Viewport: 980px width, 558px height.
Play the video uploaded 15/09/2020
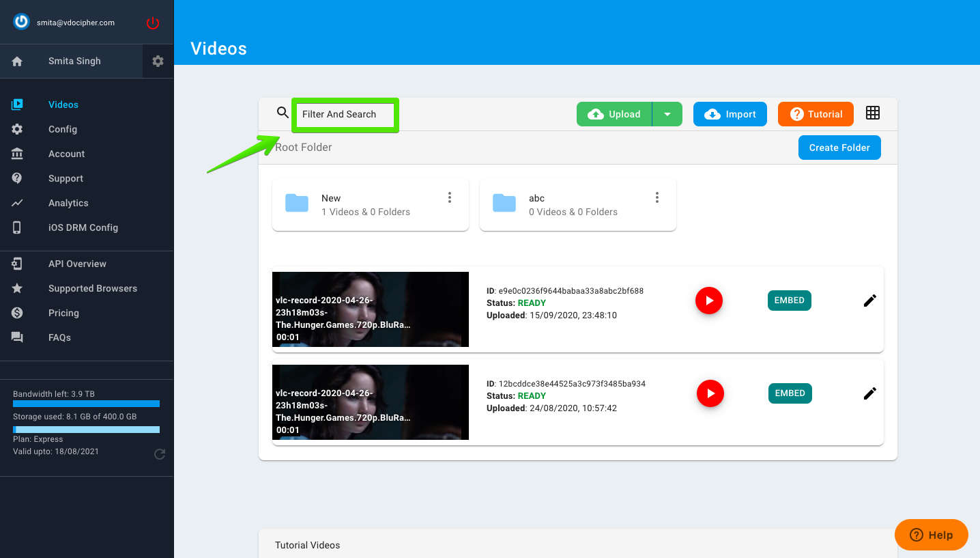709,301
